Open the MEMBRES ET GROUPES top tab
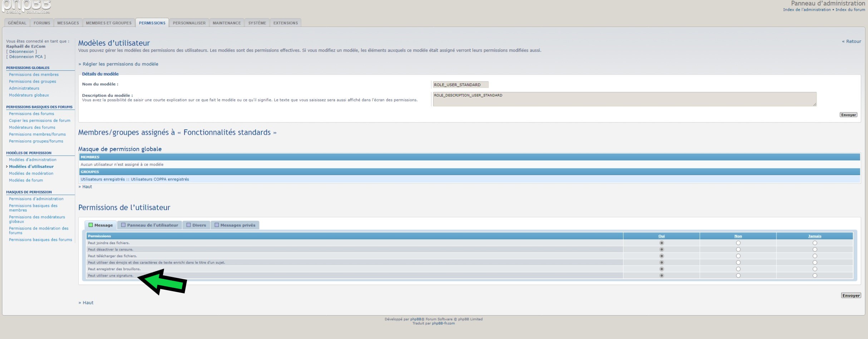 109,23
